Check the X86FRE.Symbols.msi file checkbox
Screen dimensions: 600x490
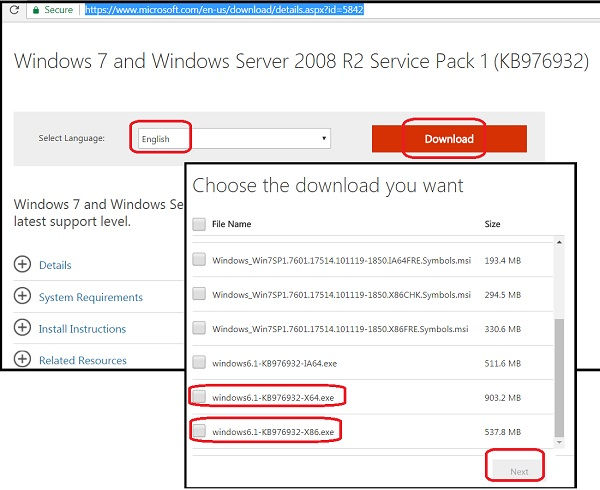click(x=199, y=328)
